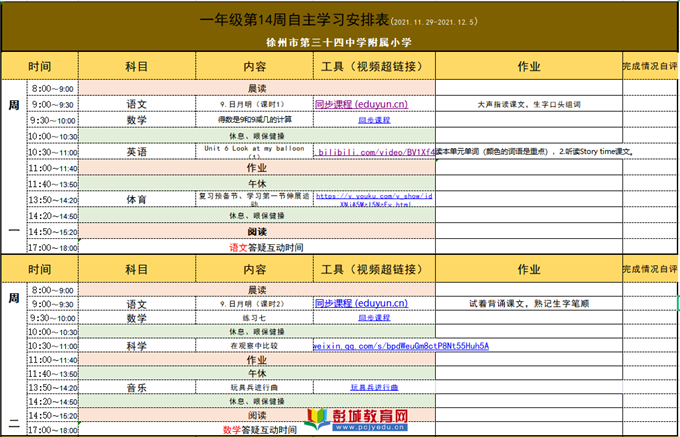
Task: Open the 同步课程 (eduyun.cn) link beside 课时1
Action: 361,104
